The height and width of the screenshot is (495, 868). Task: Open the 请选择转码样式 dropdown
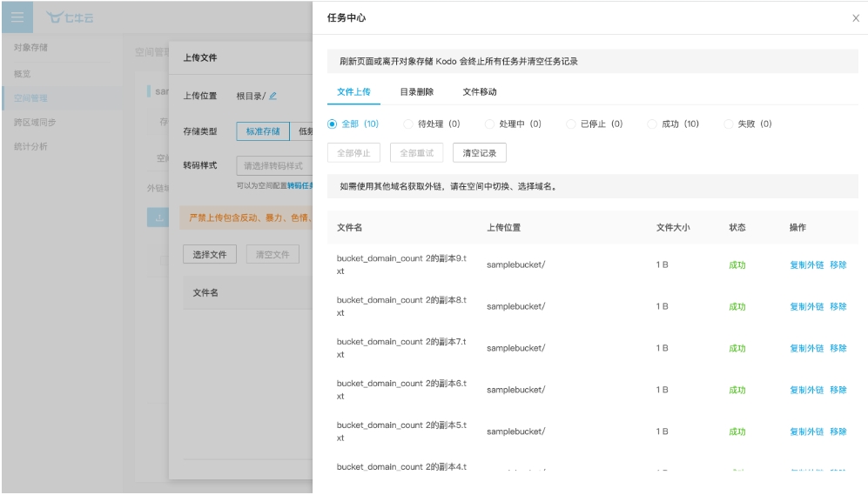(x=274, y=166)
